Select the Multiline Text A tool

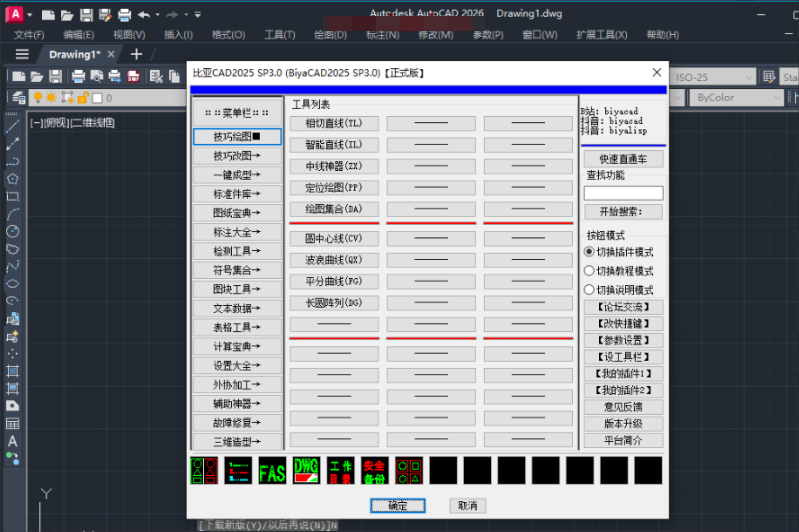13,441
